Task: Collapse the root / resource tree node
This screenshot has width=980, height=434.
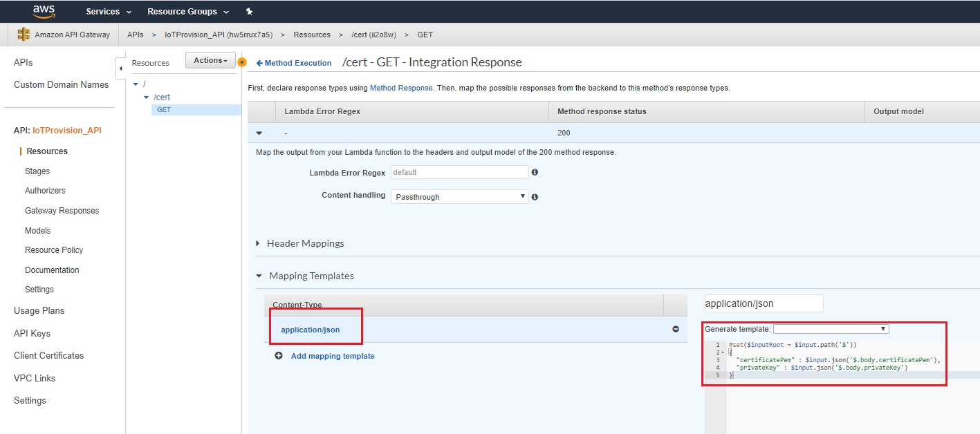Action: (x=136, y=84)
